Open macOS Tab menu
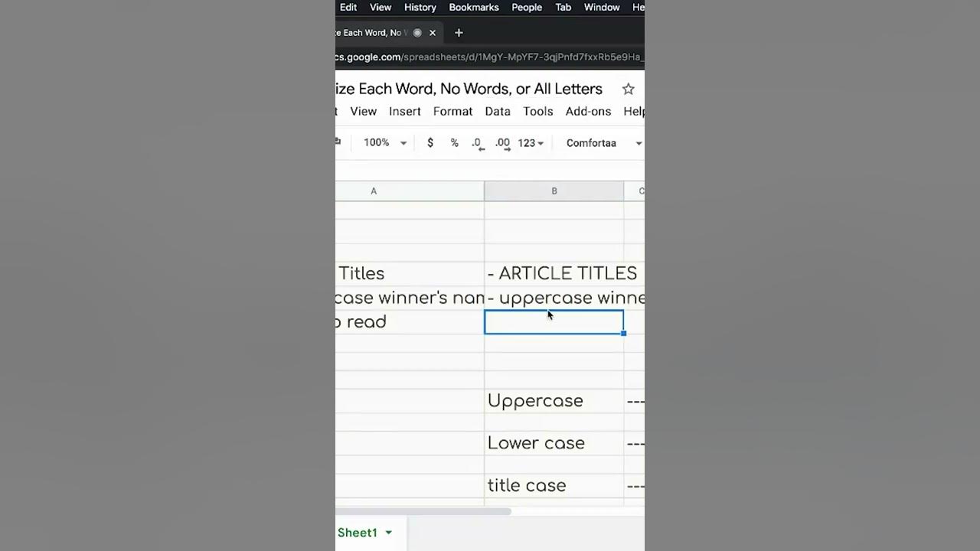This screenshot has height=551, width=980. tap(563, 8)
